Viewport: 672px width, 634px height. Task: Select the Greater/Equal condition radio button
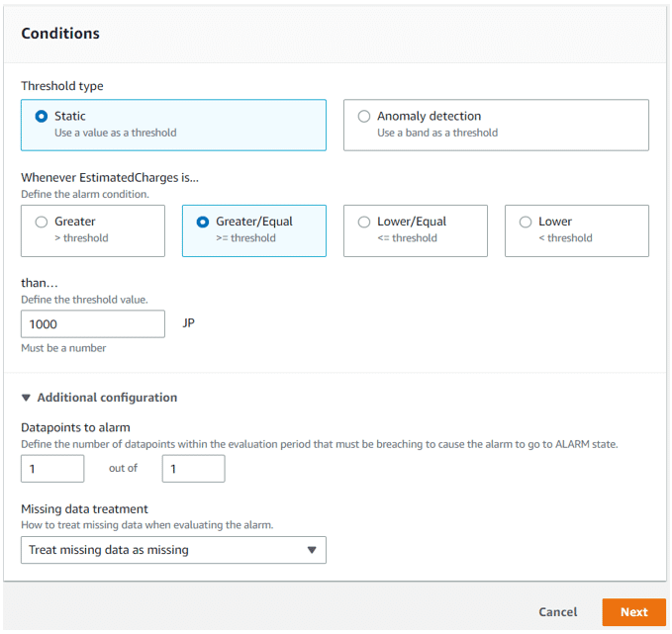pyautogui.click(x=202, y=222)
